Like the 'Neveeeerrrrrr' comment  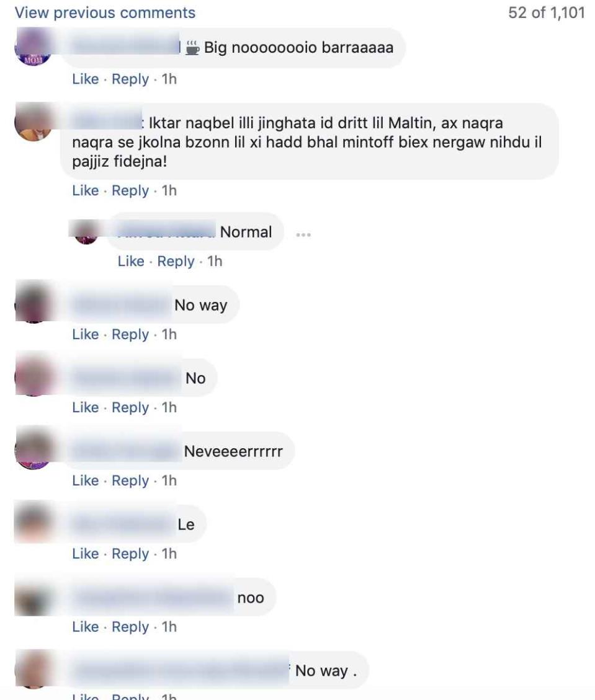(x=86, y=481)
